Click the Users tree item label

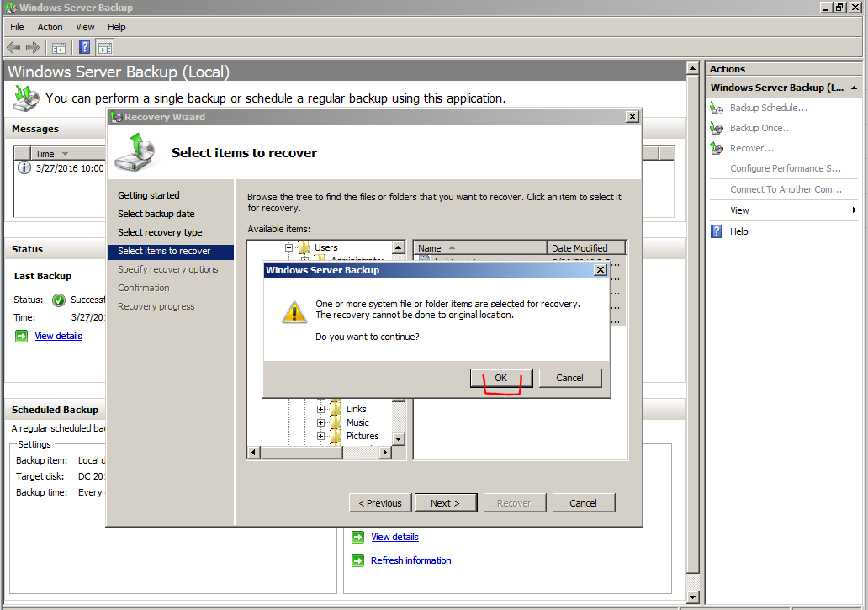pos(326,247)
